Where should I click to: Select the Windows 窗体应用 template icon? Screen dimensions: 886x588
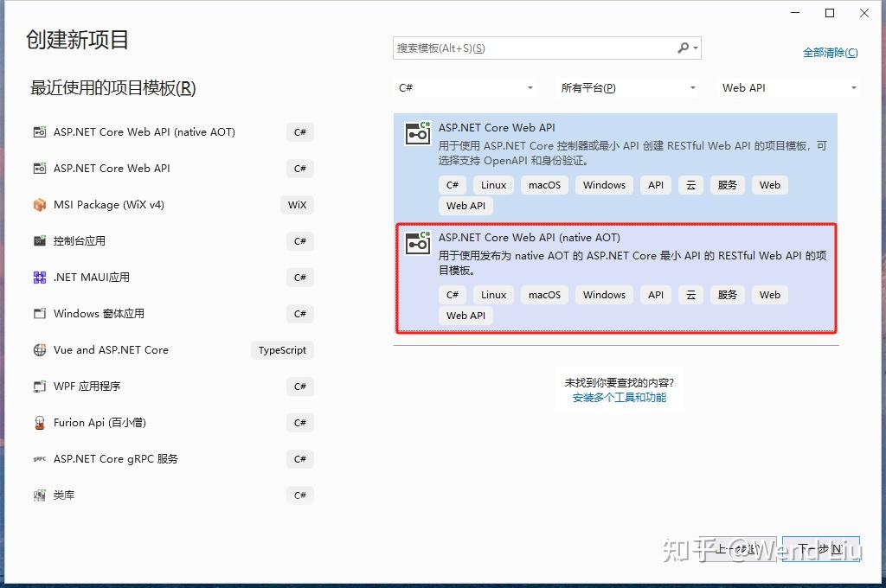tap(39, 314)
